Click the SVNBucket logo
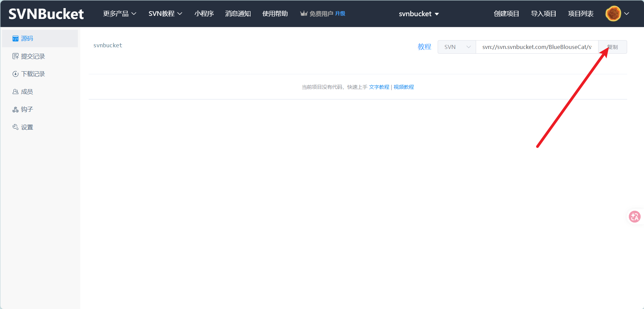Viewport: 644px width, 309px height. tap(46, 14)
